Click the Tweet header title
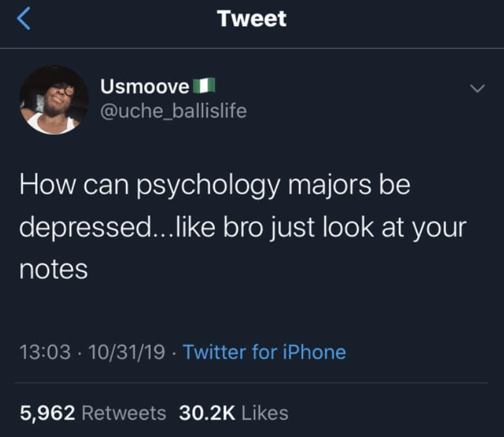504x437 pixels. coord(252,19)
